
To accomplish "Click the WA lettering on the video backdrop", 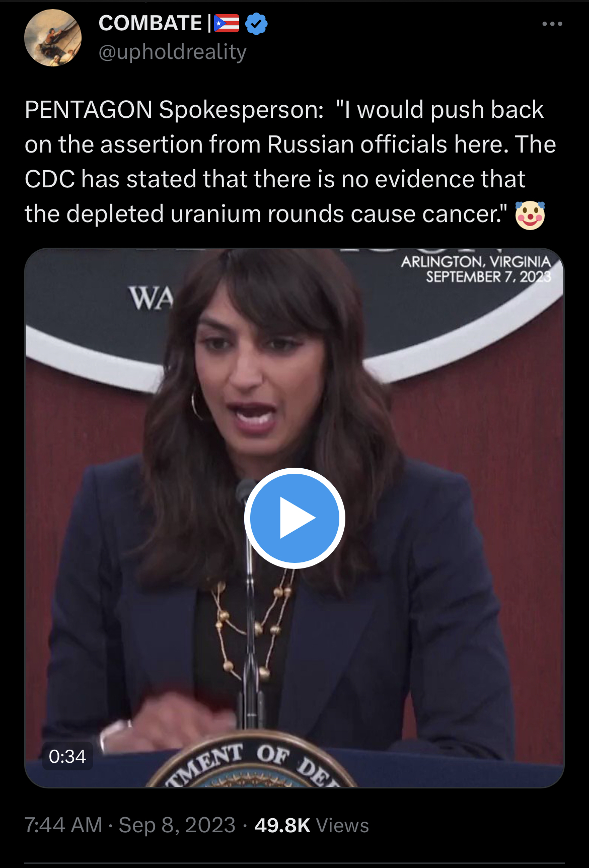I will click(x=151, y=298).
